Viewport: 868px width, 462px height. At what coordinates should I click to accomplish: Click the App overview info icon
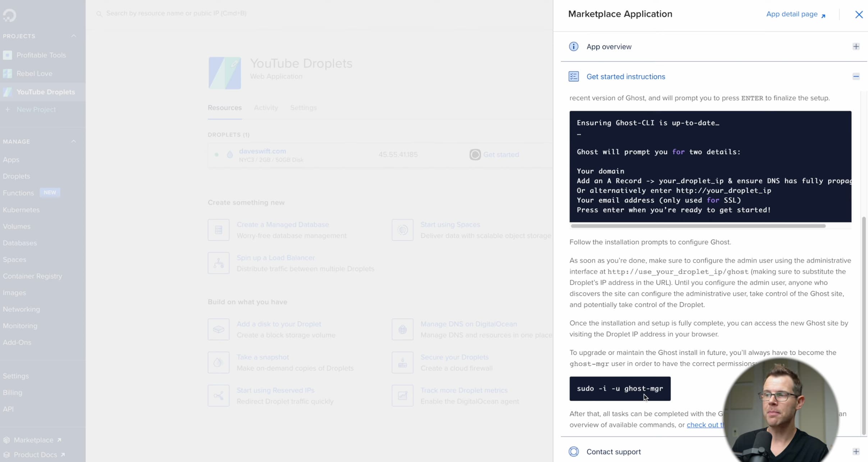[574, 46]
